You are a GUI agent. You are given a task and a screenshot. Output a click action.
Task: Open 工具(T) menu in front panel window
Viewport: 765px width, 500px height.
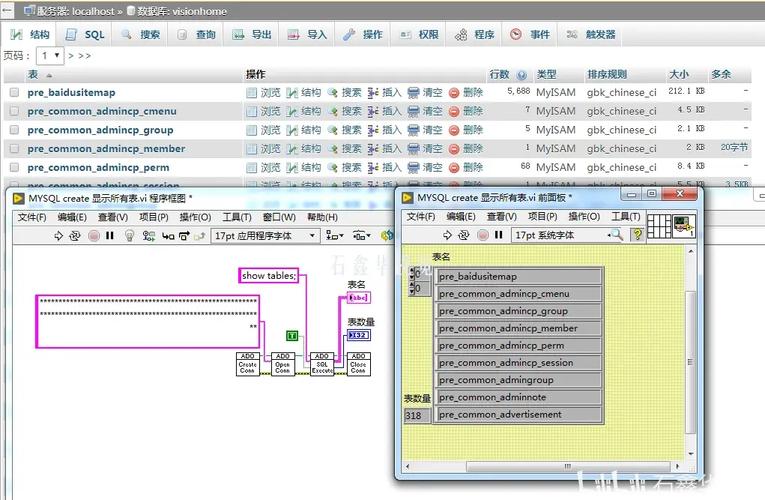coord(625,216)
